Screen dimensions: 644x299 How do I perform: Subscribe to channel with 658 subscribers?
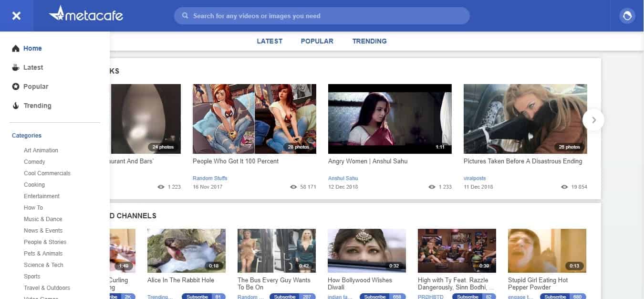tap(375, 297)
